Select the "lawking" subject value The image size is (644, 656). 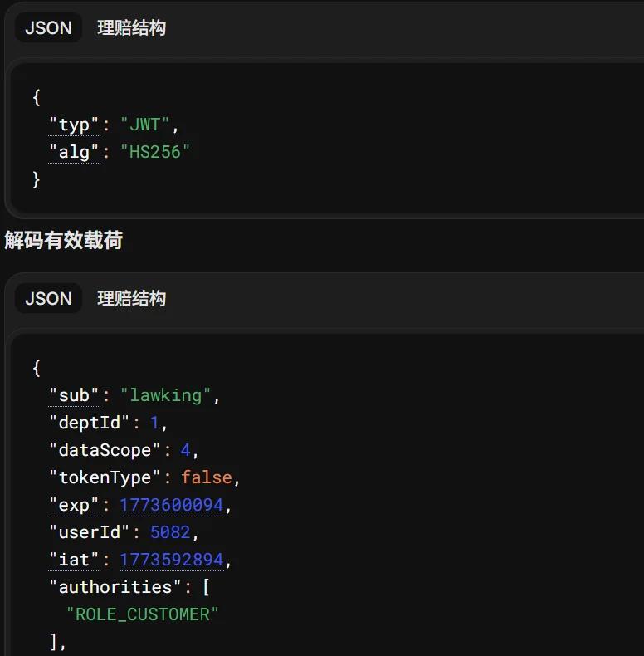click(166, 395)
